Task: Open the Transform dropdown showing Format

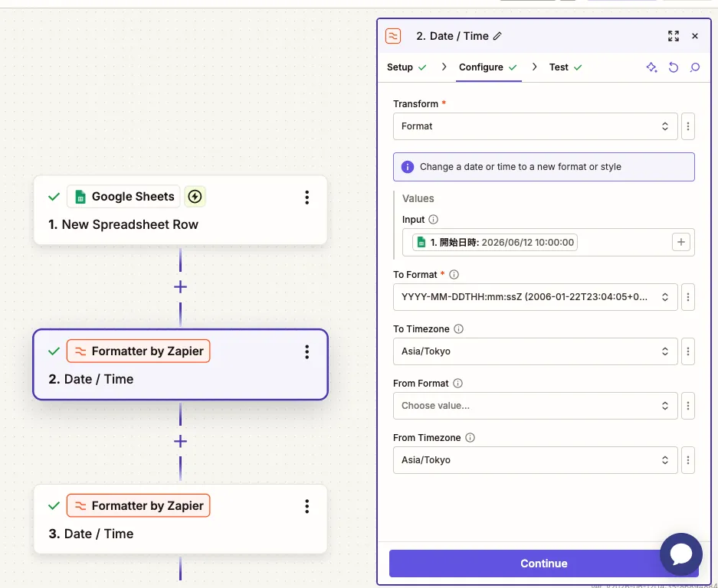Action: coord(536,126)
